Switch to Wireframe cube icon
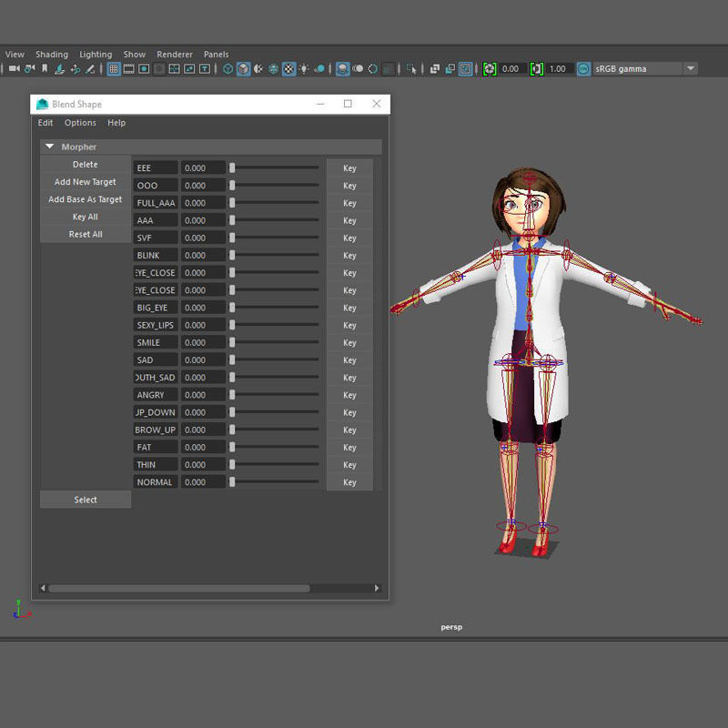Screen dimensions: 728x728 [228, 69]
